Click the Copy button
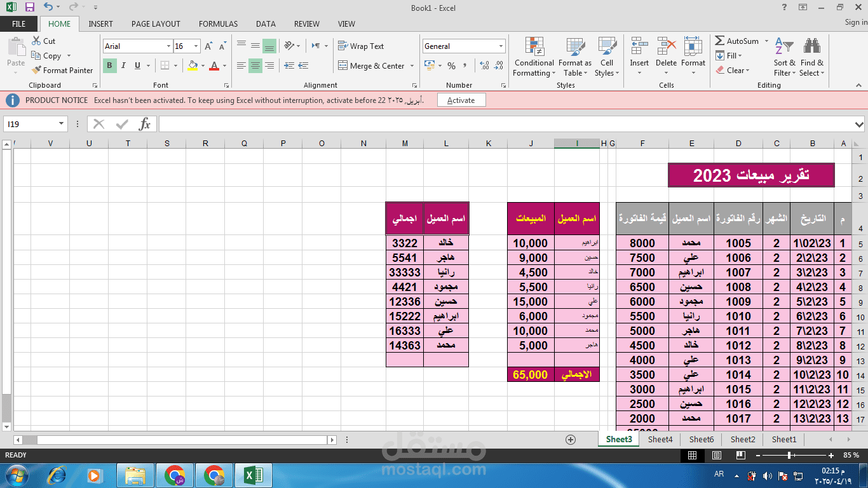 tap(46, 56)
